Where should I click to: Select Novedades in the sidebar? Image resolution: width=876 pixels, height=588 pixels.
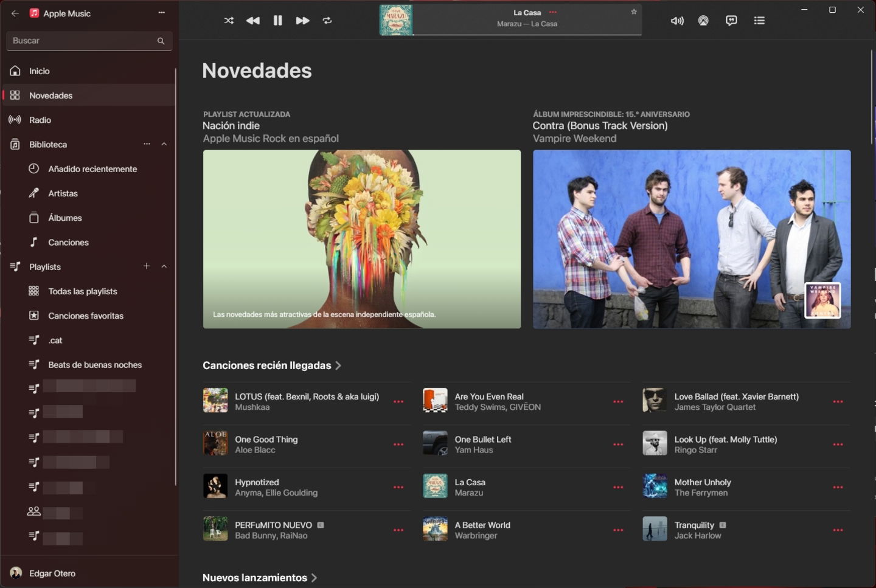(89, 95)
